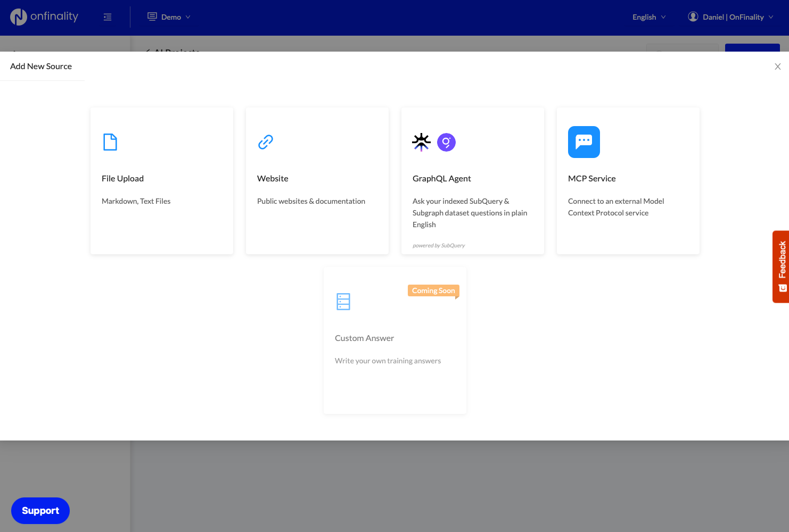
Task: Click the powered by SubQuery text
Action: (439, 246)
